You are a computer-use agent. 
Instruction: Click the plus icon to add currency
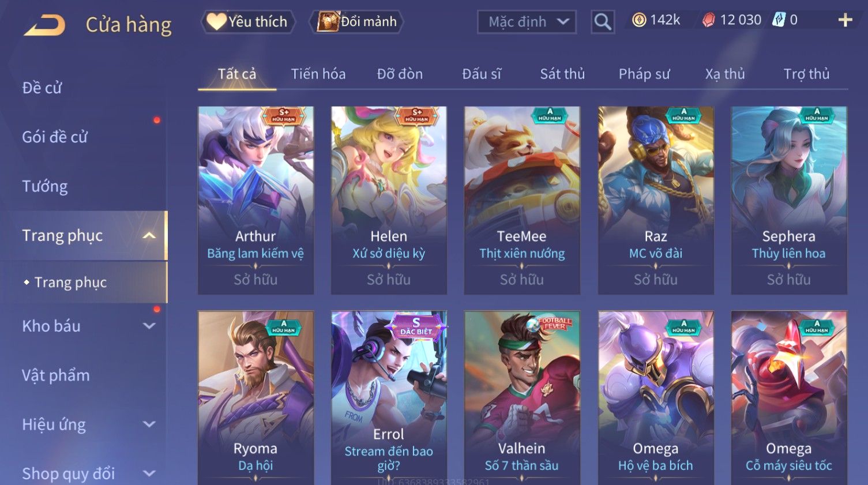(x=845, y=20)
